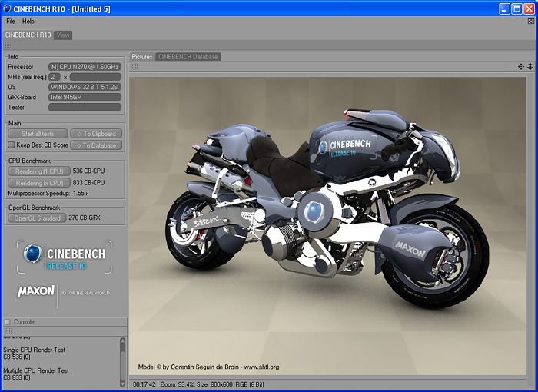This screenshot has height=392, width=538.
Task: Open the File menu
Action: click(x=11, y=22)
